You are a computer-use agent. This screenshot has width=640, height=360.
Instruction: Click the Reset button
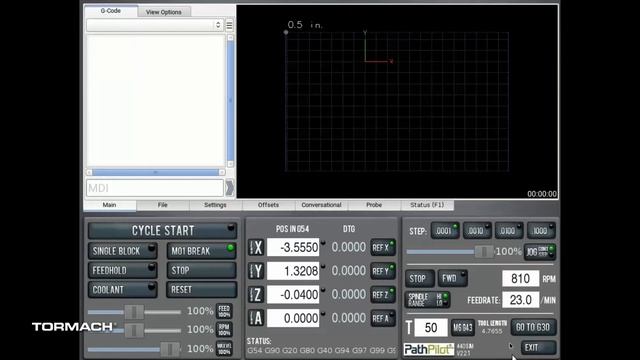click(x=201, y=289)
